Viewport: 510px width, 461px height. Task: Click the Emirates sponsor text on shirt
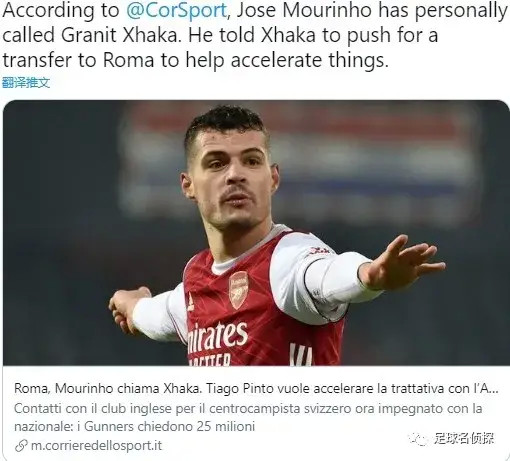pos(217,337)
